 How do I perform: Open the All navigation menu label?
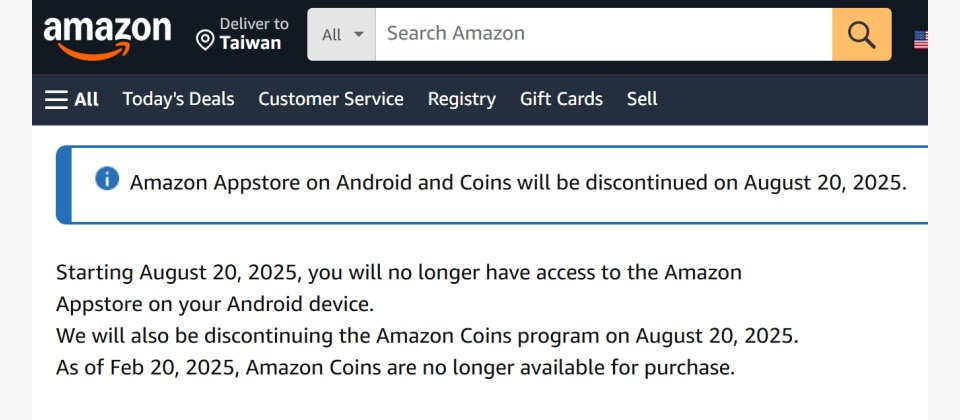tap(86, 99)
